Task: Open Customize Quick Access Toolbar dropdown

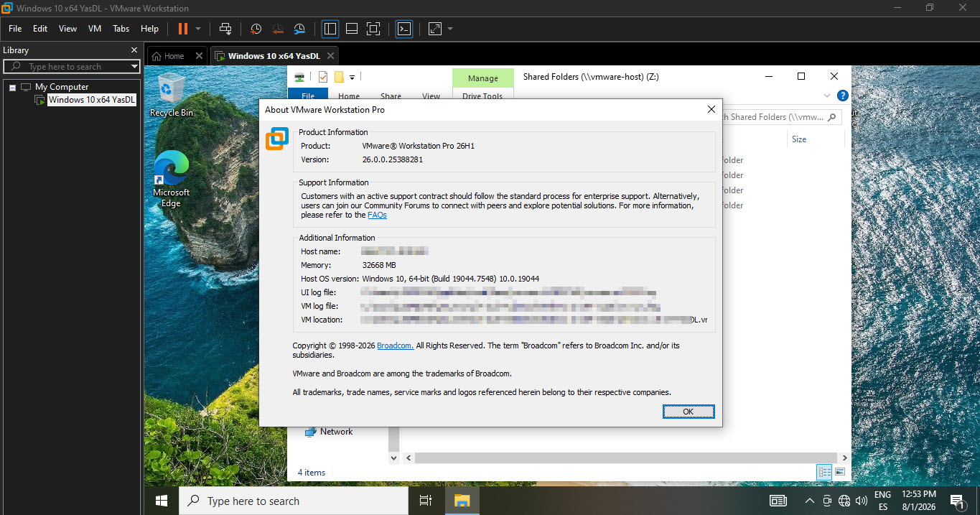Action: click(353, 77)
